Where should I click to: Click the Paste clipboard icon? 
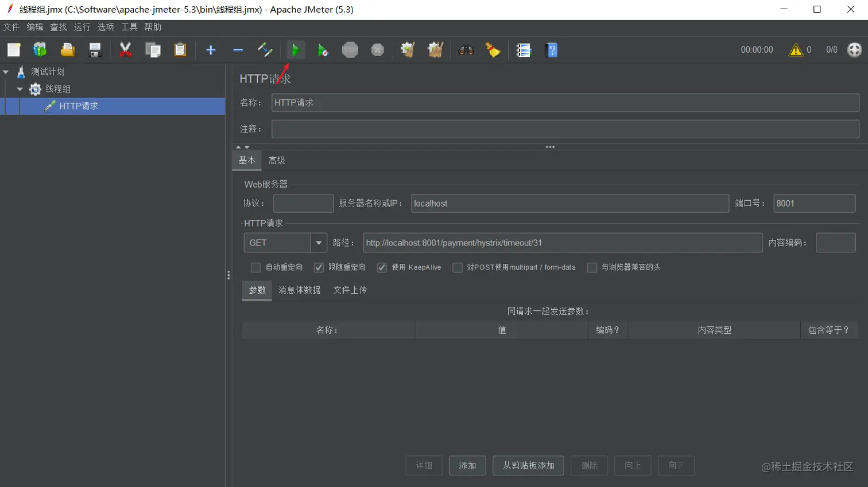click(180, 50)
